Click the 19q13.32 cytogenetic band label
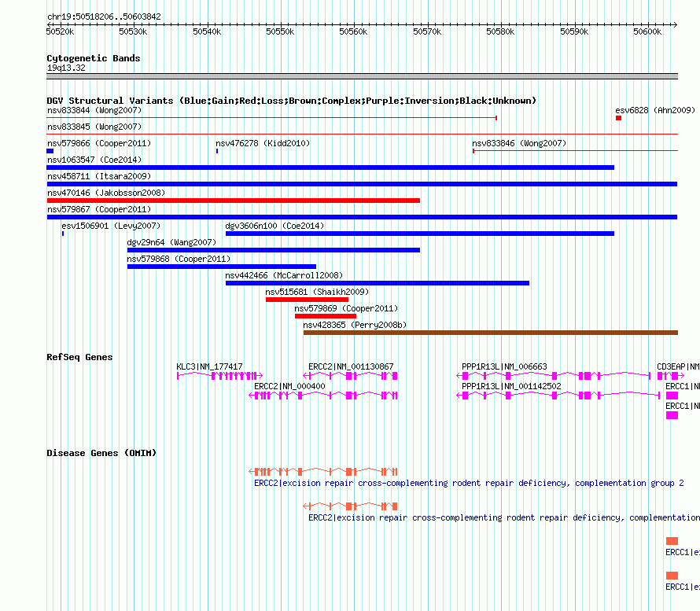 (66, 68)
